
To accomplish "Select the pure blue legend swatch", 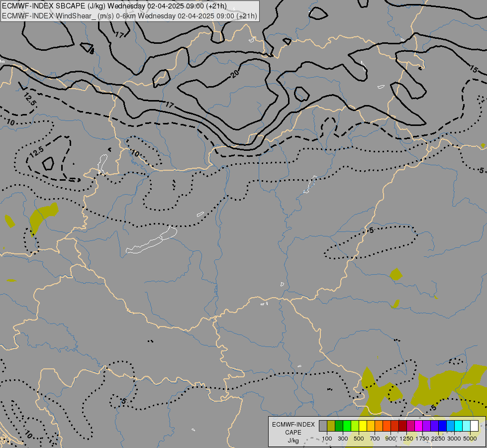I will click(x=443, y=426).
